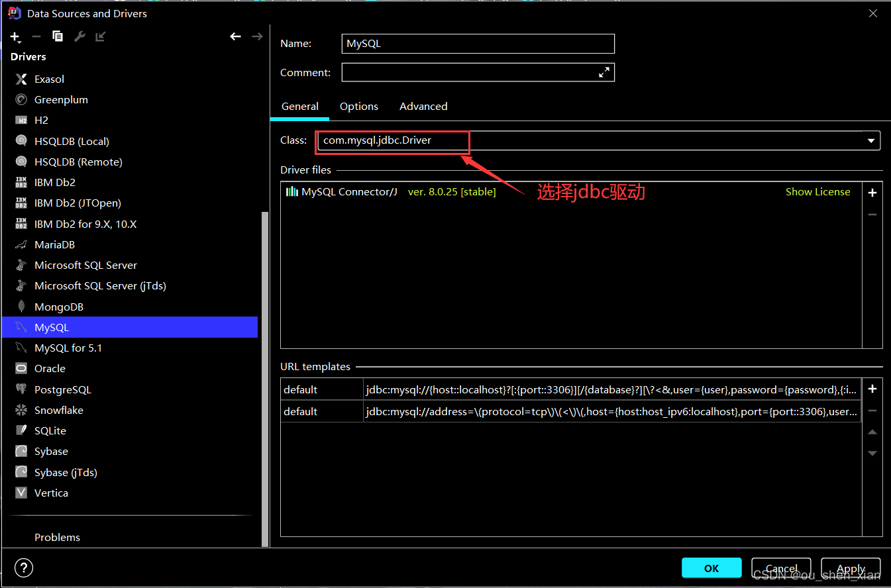The image size is (891, 588).
Task: Remove driver file with minus
Action: click(872, 215)
